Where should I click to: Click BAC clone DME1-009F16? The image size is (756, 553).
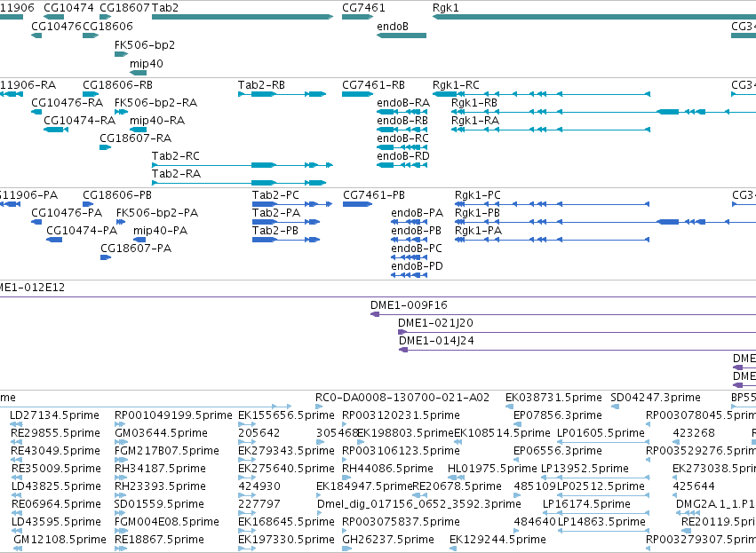[x=563, y=314]
